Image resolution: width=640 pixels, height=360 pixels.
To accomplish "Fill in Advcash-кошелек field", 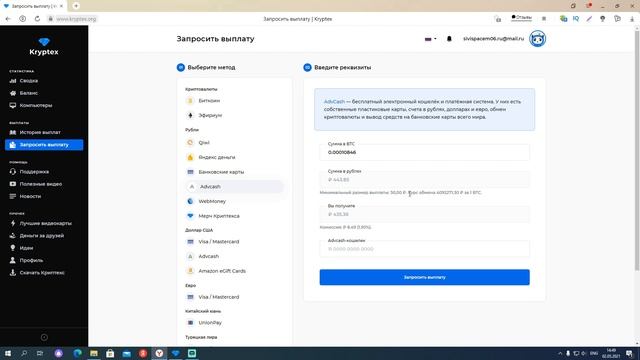I will [x=424, y=249].
